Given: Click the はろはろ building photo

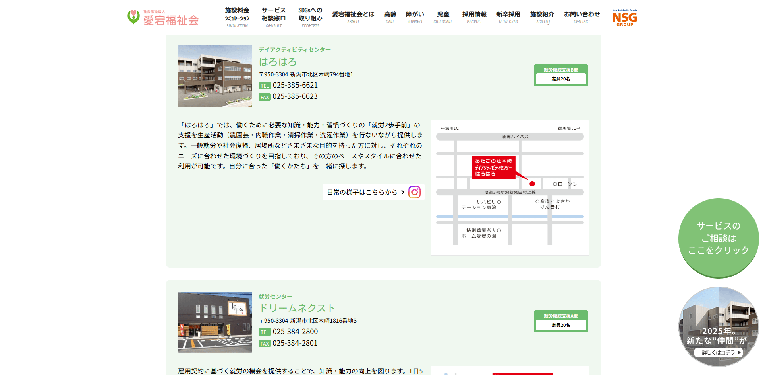Looking at the screenshot, I should pos(215,76).
